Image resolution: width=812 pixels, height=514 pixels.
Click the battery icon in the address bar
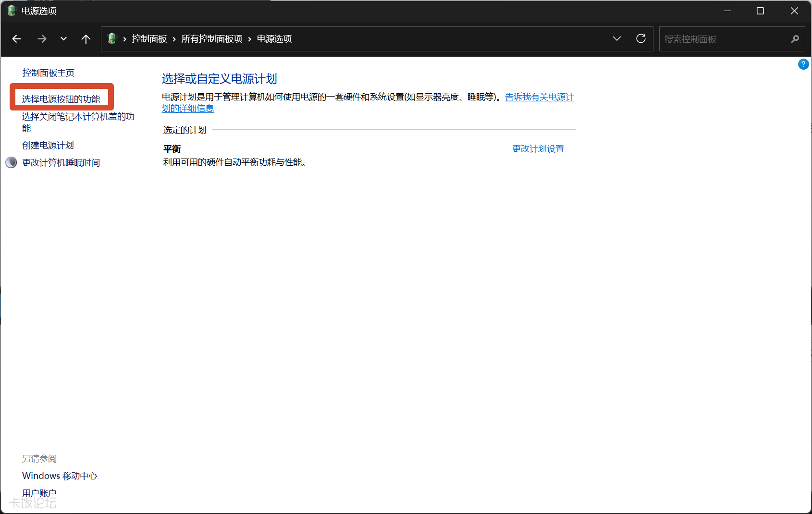112,38
